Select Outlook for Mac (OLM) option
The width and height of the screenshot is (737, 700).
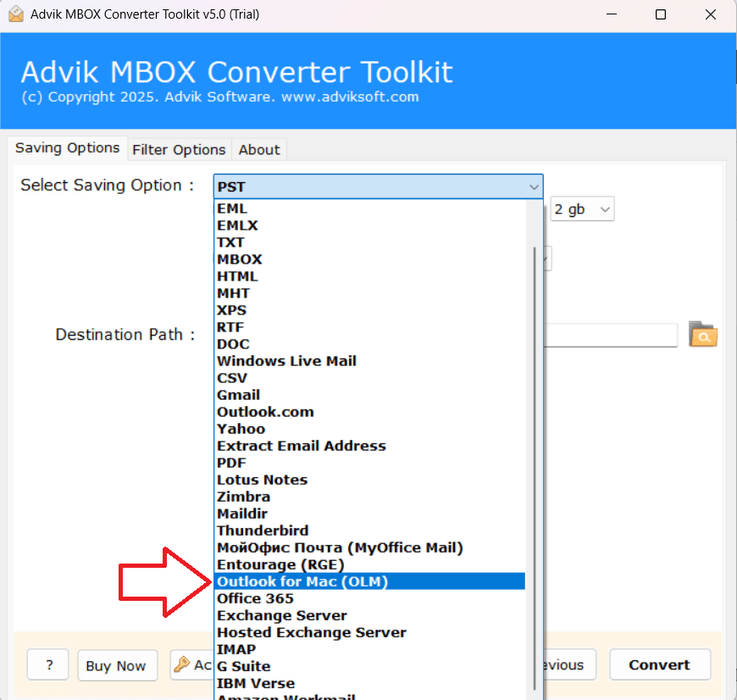369,581
